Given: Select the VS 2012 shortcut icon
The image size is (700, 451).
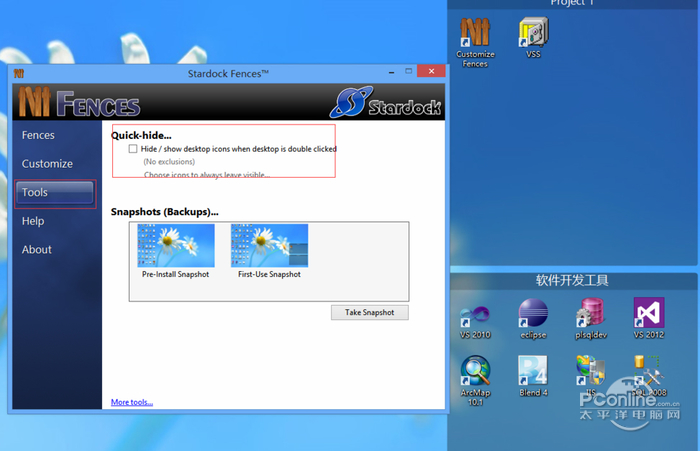Looking at the screenshot, I should click(649, 318).
